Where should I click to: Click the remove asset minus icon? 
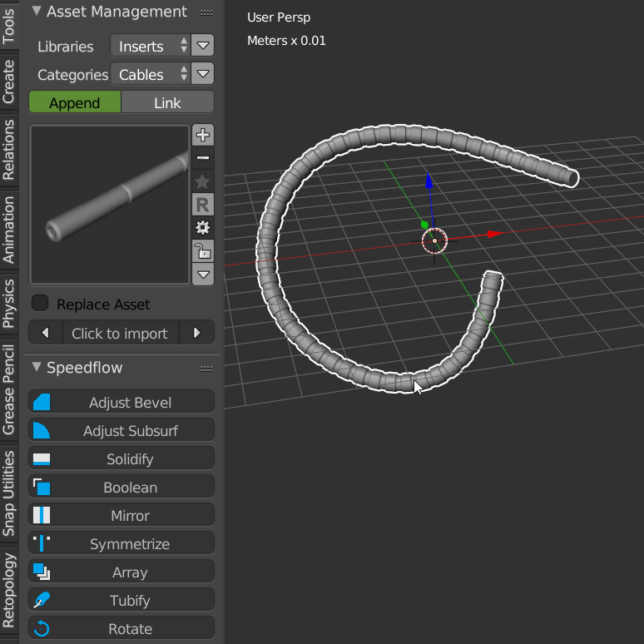pyautogui.click(x=203, y=158)
